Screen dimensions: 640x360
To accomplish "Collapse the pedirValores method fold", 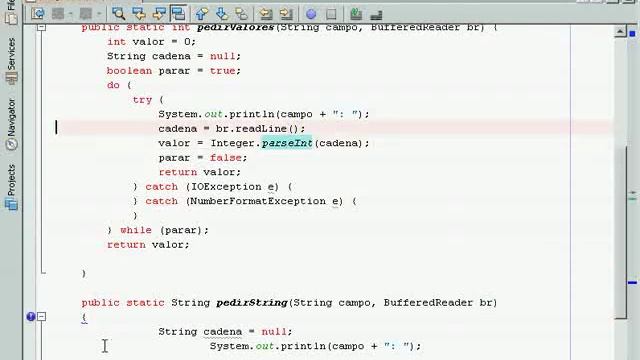I will 41,27.
